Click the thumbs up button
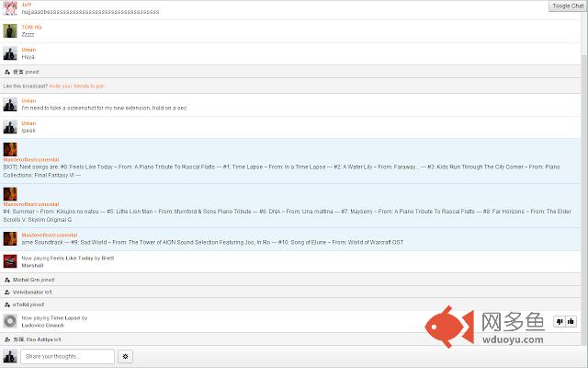Viewport: 588px width, 368px height. 571,321
